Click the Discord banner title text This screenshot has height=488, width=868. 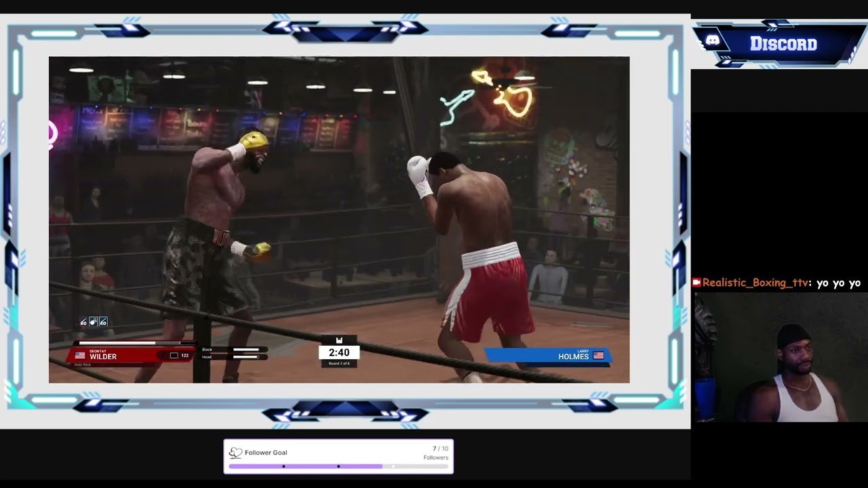coord(783,44)
